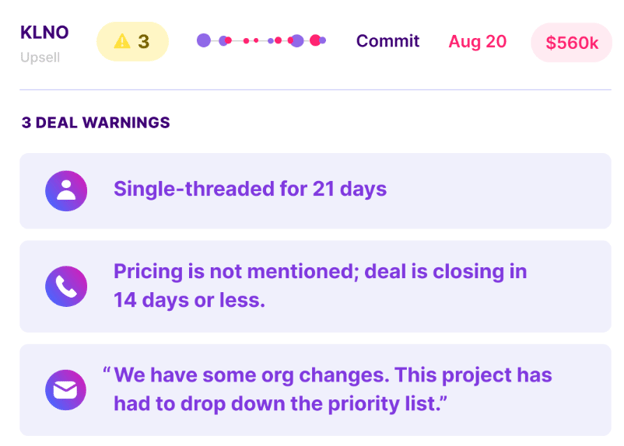Click the number 3 in the warning badge
Viewport: 624px width, 446px height.
[x=143, y=42]
